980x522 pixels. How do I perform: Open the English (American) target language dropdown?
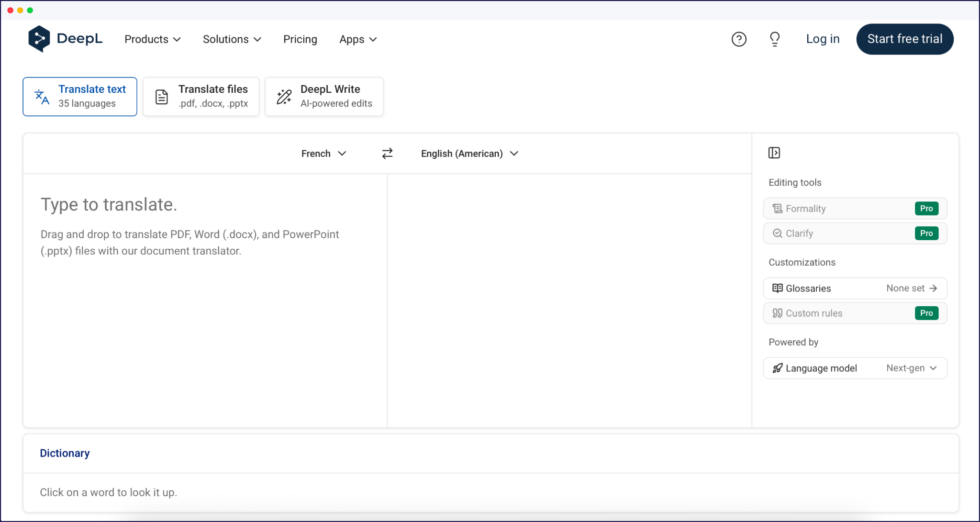point(468,153)
